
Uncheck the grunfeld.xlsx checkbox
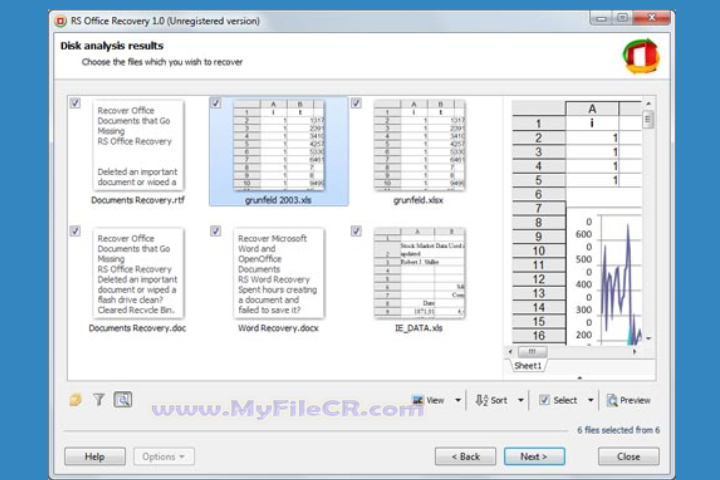(356, 103)
